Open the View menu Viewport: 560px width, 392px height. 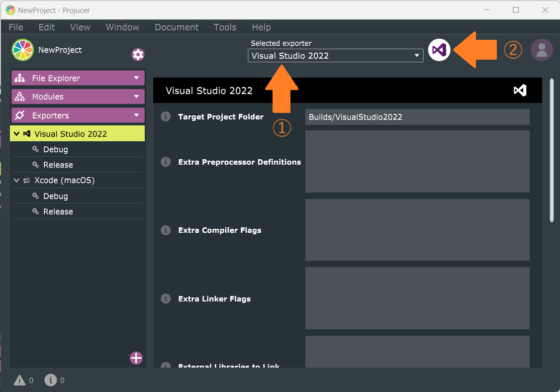[x=80, y=27]
